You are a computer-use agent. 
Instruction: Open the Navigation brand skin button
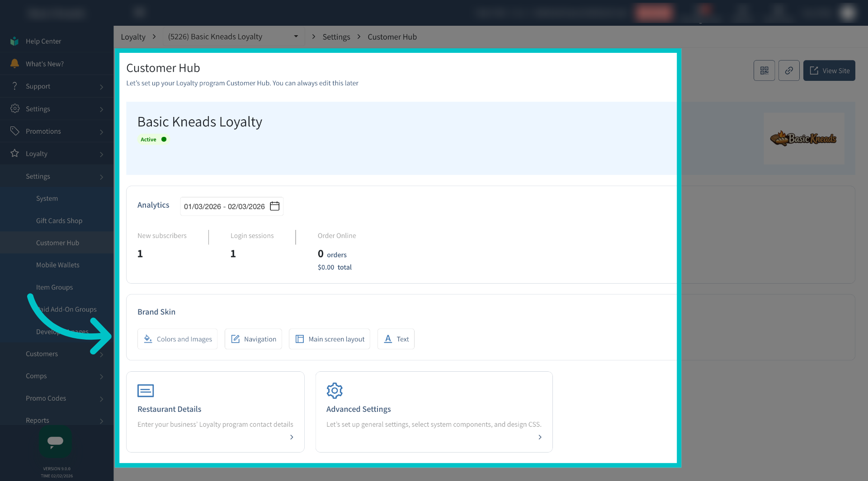253,339
